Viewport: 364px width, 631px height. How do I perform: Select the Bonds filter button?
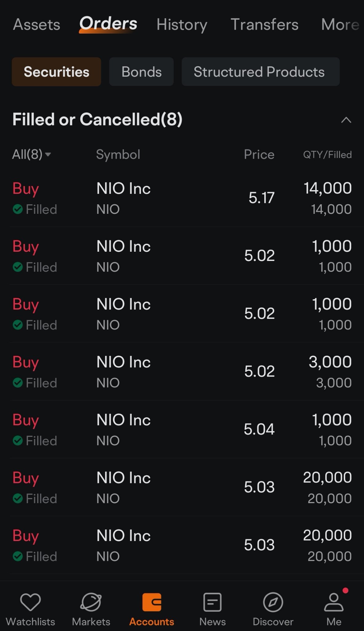[141, 71]
